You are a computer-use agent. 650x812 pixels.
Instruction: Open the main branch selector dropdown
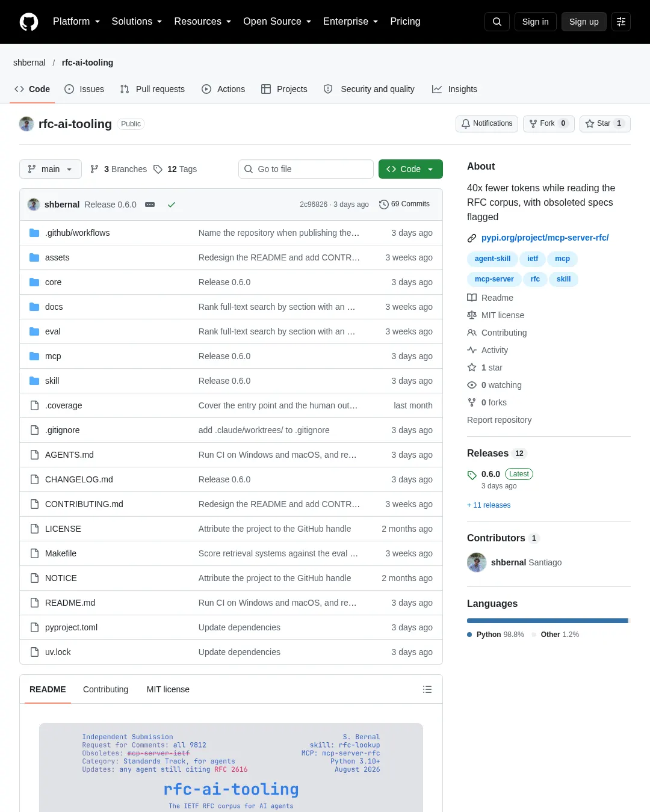click(x=50, y=169)
